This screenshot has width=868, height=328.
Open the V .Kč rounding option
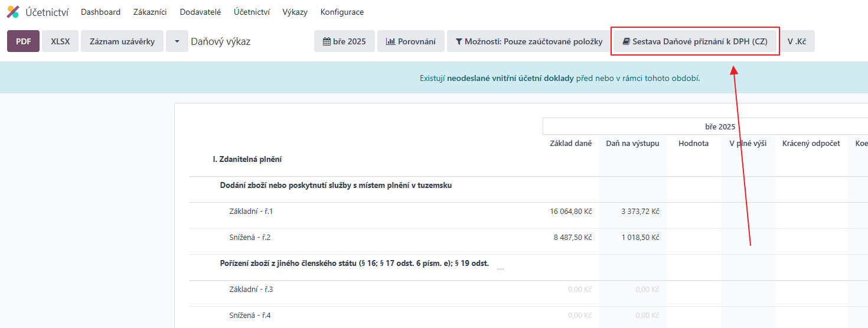click(x=797, y=41)
